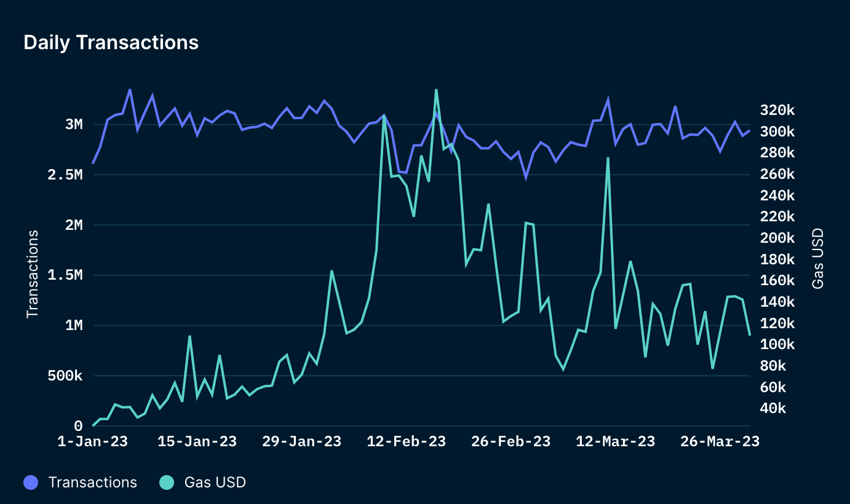Click the Gas USD spike near 12-Mar-23
The image size is (850, 504).
click(x=608, y=158)
